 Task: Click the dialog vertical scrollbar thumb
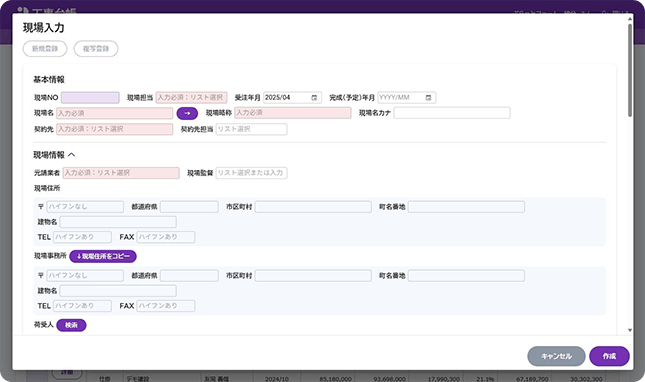tap(630, 70)
